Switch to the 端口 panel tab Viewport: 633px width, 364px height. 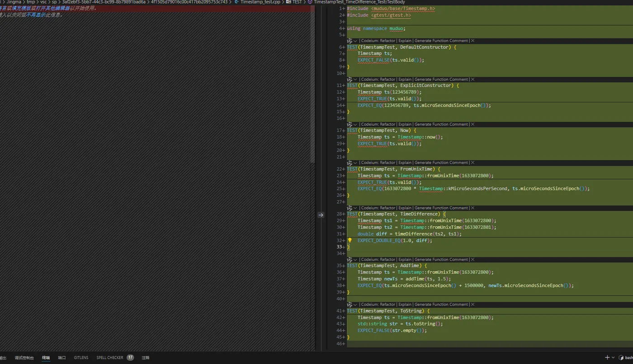(62, 358)
